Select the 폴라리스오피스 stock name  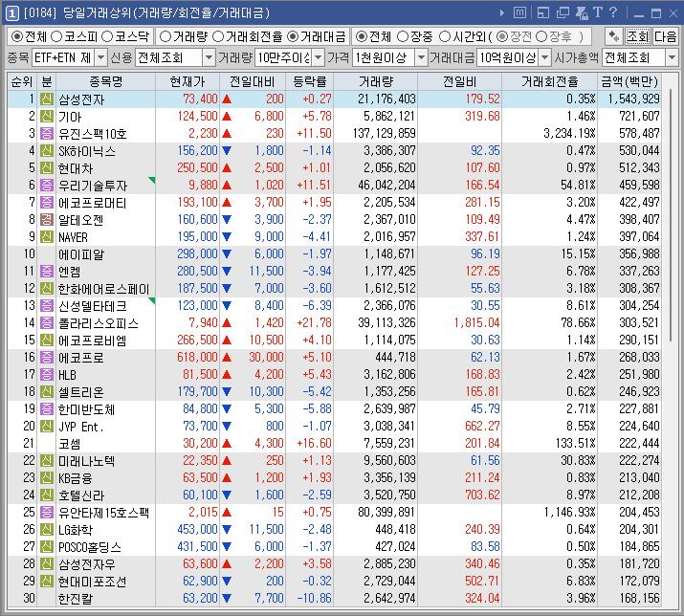tap(99, 323)
